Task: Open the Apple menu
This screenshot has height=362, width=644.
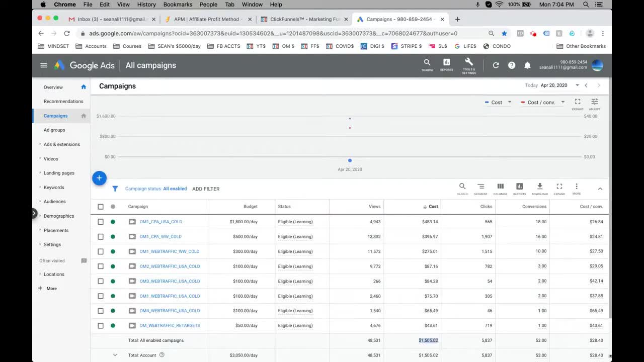Action: coord(43,5)
